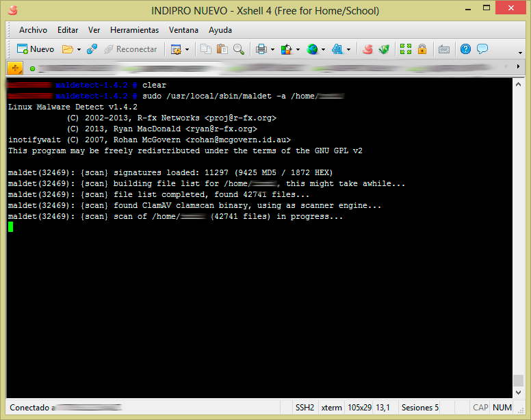
Task: Open the Herramientas menu
Action: point(134,30)
